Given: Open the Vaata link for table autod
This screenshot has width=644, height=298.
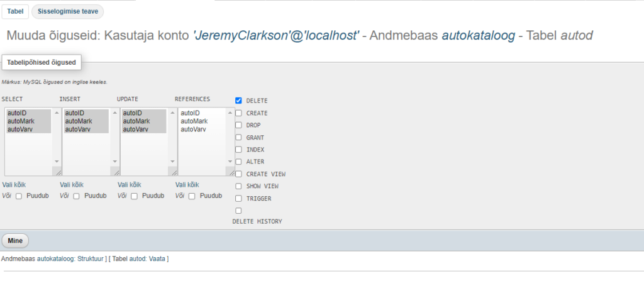Looking at the screenshot, I should [157, 259].
